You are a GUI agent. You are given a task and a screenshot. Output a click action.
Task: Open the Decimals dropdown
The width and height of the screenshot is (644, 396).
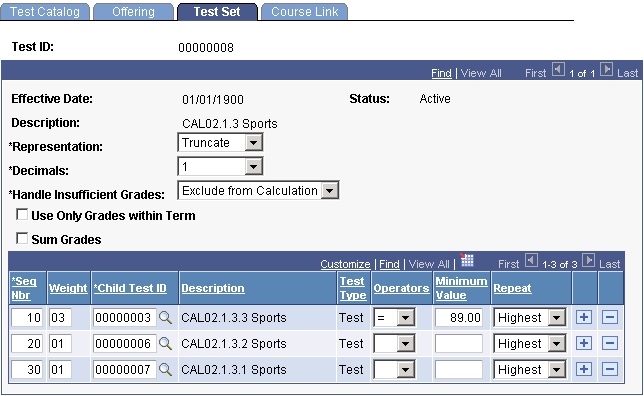[220, 166]
